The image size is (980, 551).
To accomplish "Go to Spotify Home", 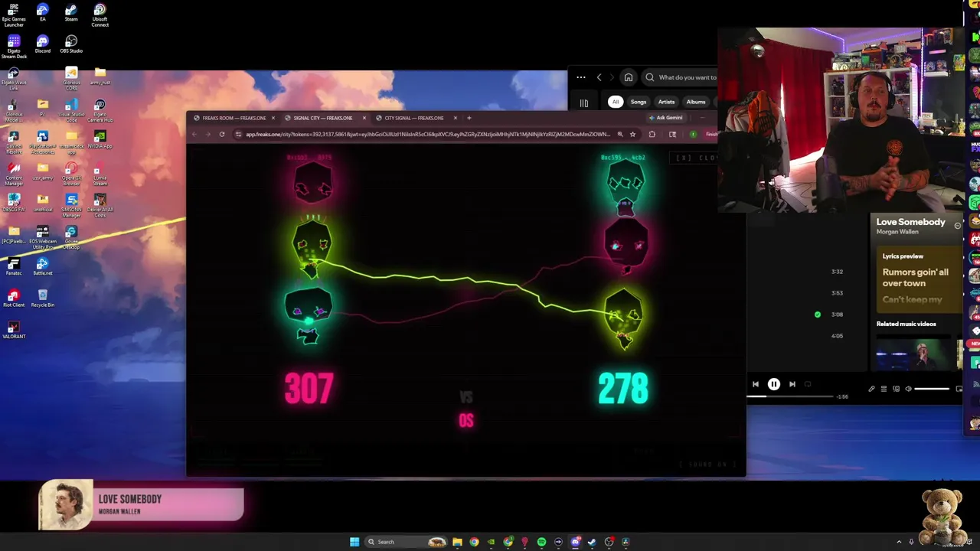I will [x=628, y=77].
